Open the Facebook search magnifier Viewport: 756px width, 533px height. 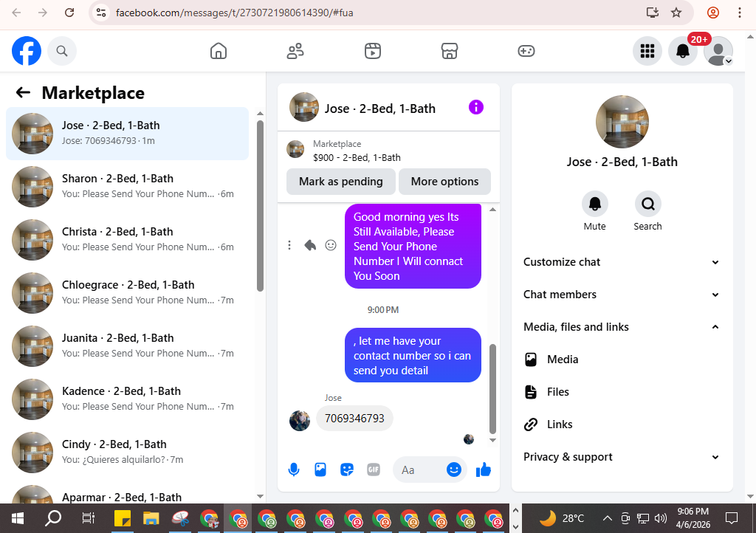tap(62, 51)
